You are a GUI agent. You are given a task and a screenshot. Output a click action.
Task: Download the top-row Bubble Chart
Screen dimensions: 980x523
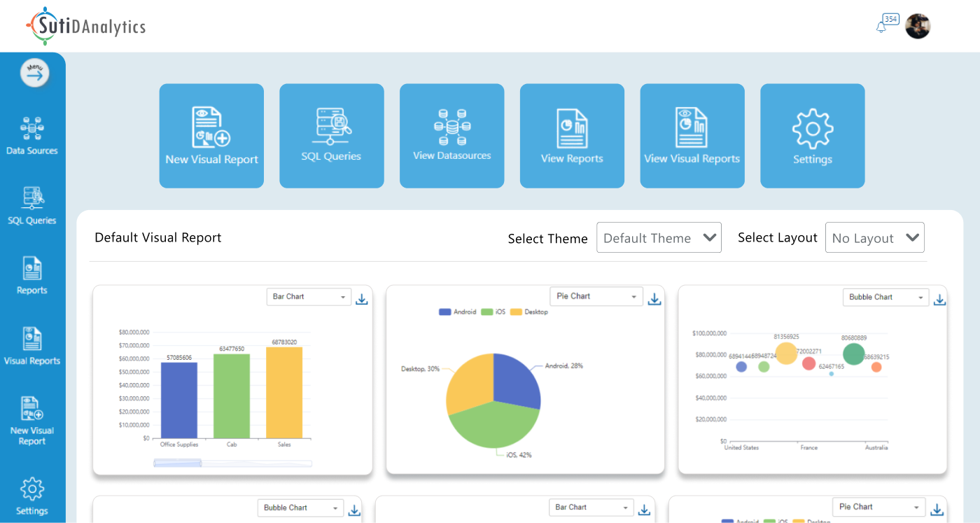coord(939,299)
